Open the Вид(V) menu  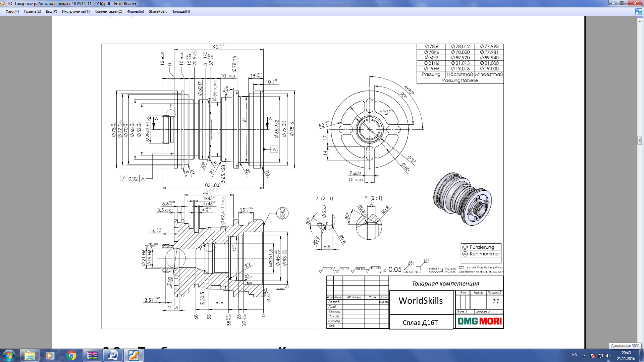(x=51, y=11)
